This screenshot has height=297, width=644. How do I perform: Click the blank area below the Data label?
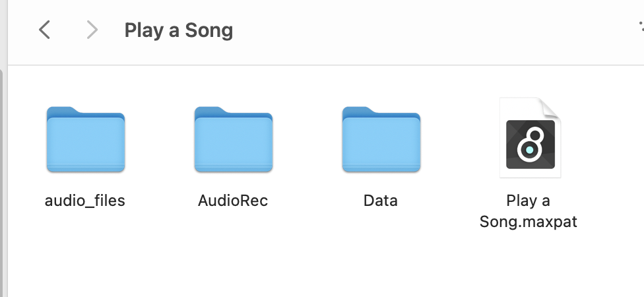click(x=381, y=246)
